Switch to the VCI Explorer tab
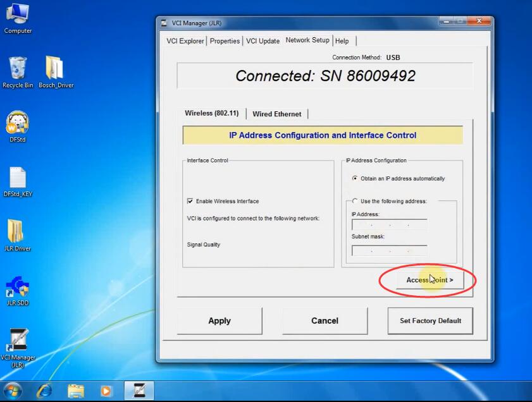The height and width of the screenshot is (402, 532). click(185, 41)
